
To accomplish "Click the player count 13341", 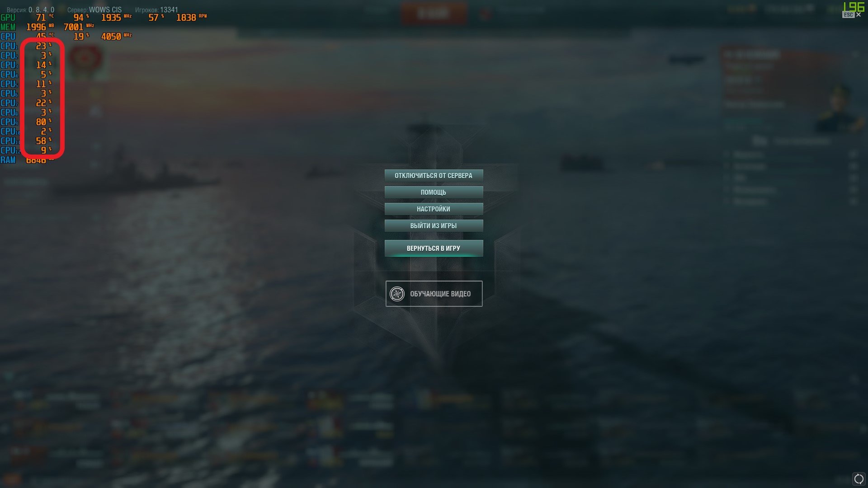I will pyautogui.click(x=169, y=9).
